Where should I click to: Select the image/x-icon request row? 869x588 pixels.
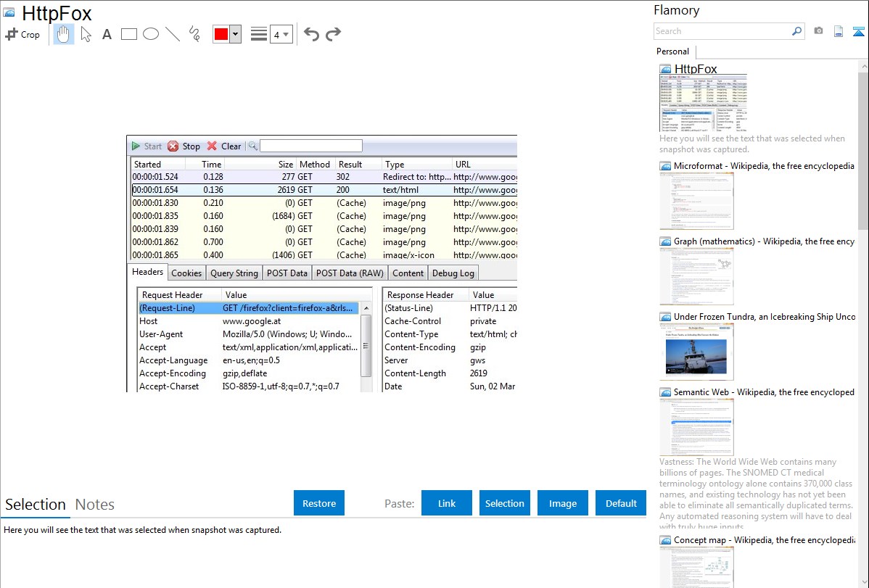click(324, 255)
